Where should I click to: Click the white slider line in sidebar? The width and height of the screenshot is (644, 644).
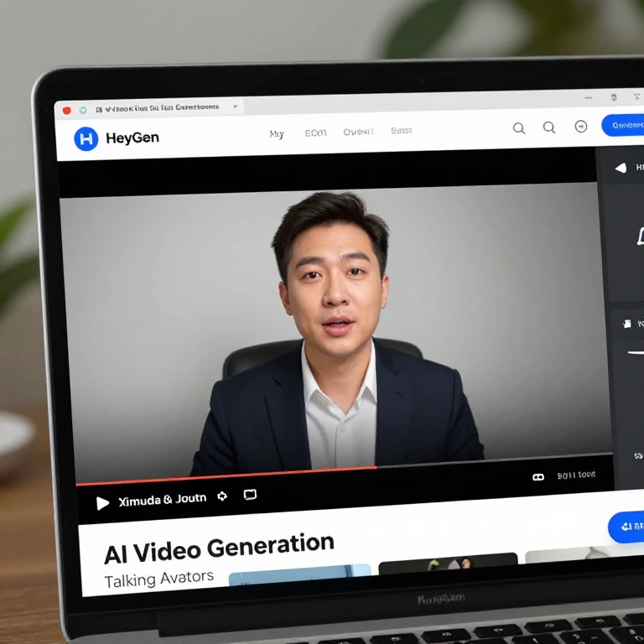coord(636,352)
